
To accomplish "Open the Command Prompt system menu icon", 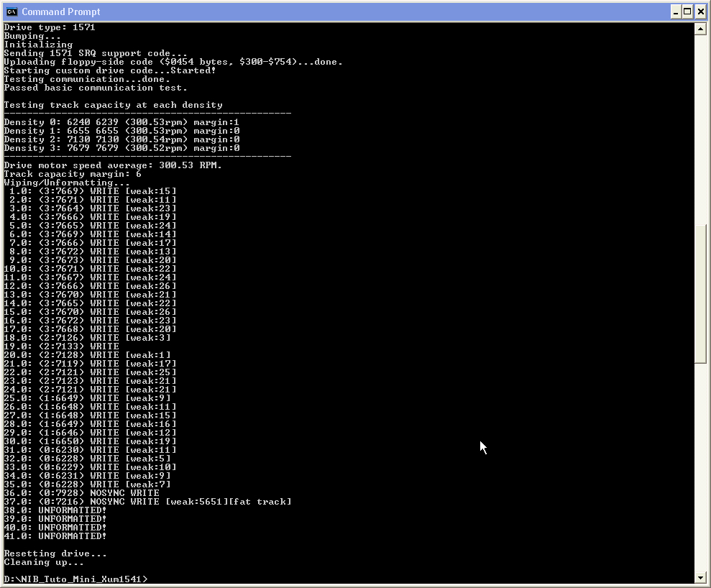I will pos(12,12).
